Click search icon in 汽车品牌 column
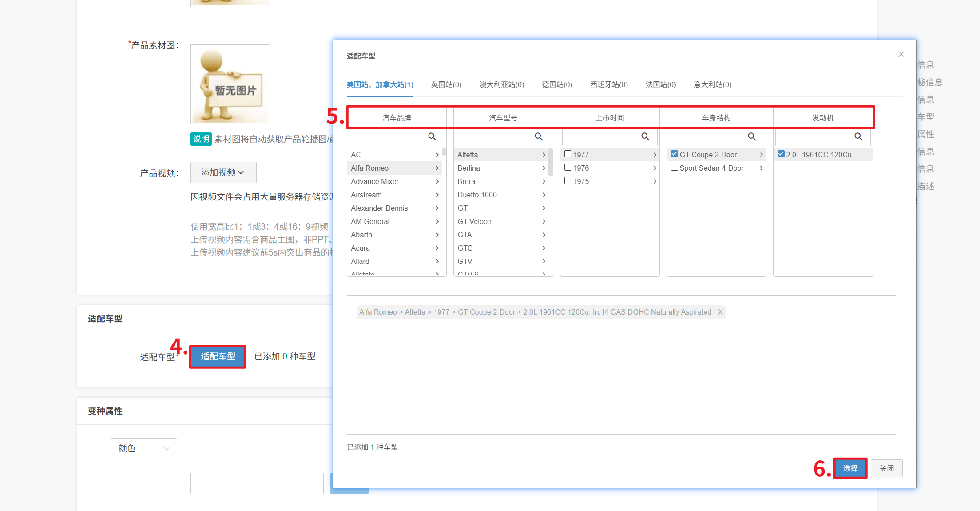Viewport: 980px width, 511px height. coord(432,136)
